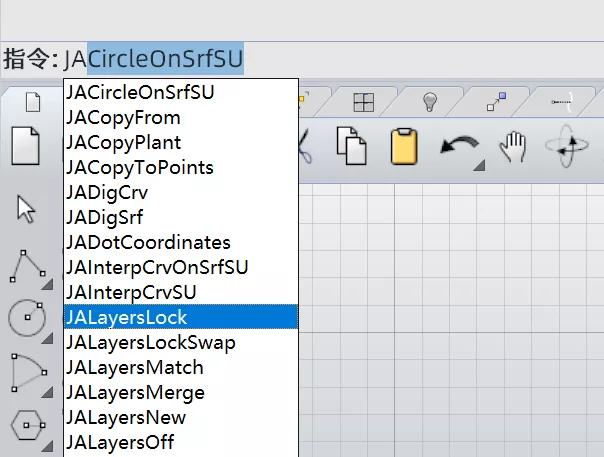Image resolution: width=604 pixels, height=457 pixels.
Task: Select the arrow pointer tool
Action: click(26, 209)
